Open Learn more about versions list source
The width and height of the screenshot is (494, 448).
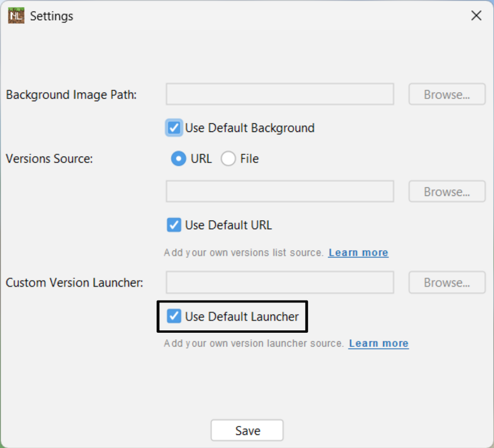click(x=358, y=253)
